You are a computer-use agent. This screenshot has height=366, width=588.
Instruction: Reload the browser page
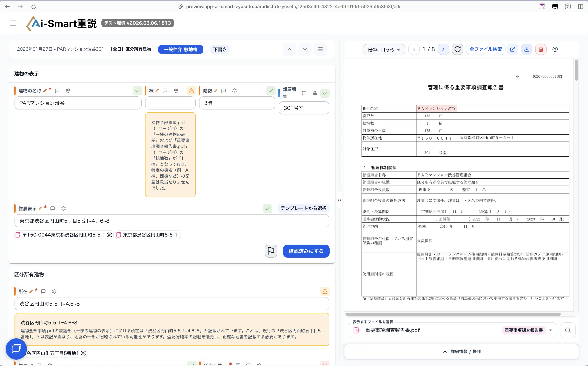tap(34, 7)
